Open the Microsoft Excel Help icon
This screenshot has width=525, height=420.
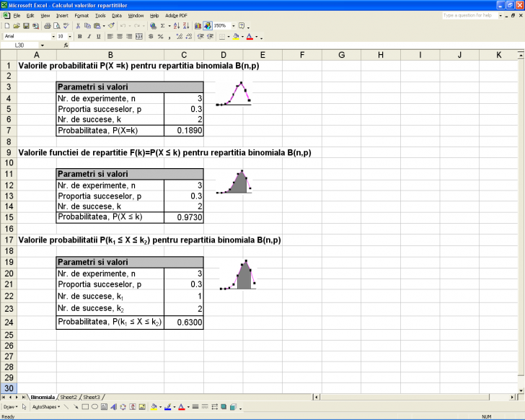click(242, 26)
